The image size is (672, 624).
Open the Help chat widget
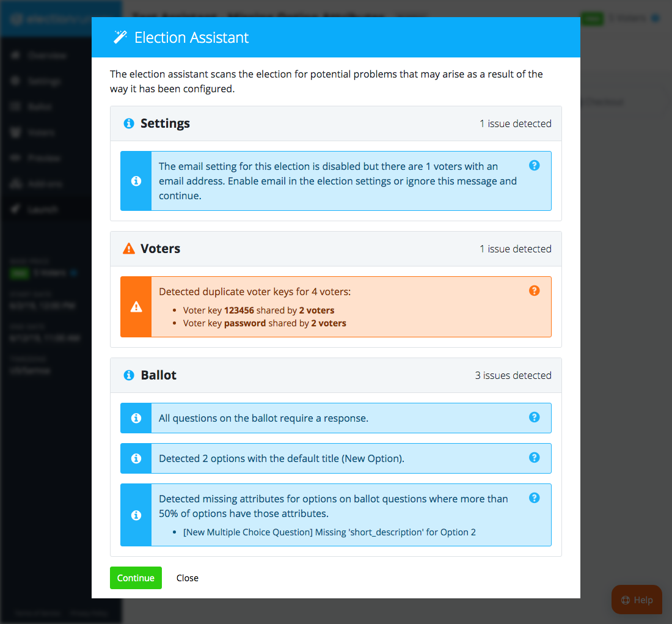pos(637,600)
